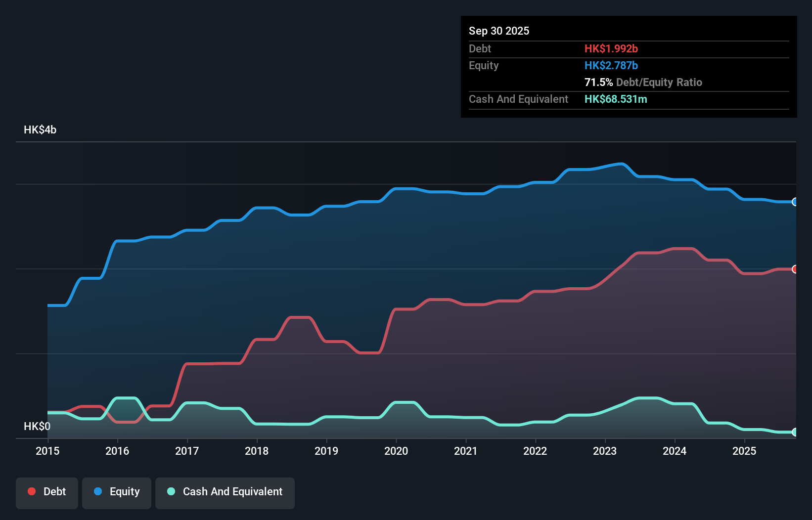812x520 pixels.
Task: Select the 2025 year label on the axis
Action: click(745, 451)
